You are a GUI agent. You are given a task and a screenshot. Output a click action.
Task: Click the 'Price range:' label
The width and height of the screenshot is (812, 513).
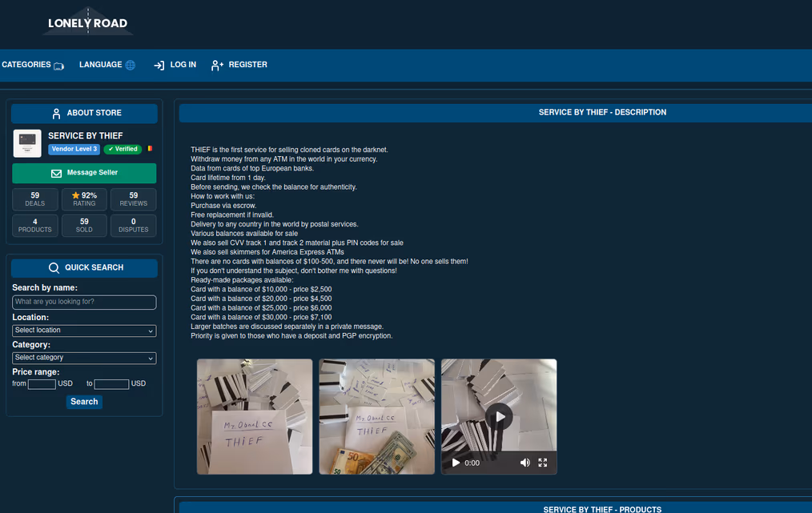coord(36,372)
